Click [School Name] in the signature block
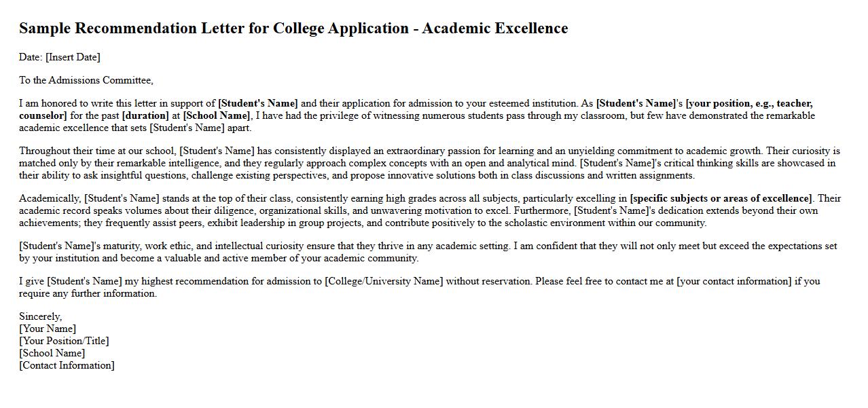 point(52,353)
